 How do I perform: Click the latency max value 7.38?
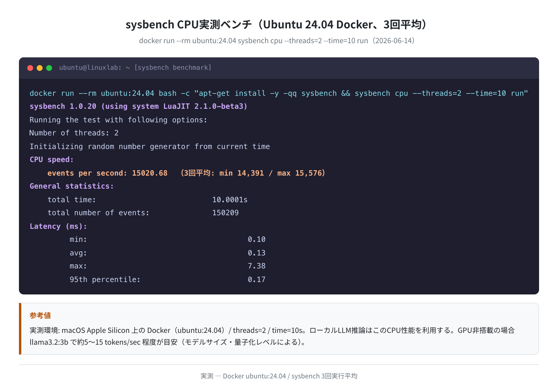(257, 266)
